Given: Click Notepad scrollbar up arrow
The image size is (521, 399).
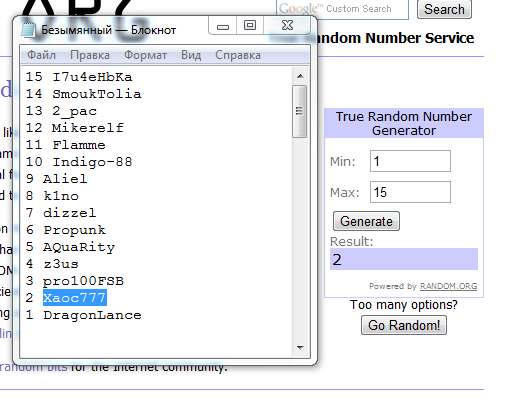Looking at the screenshot, I should pos(300,76).
